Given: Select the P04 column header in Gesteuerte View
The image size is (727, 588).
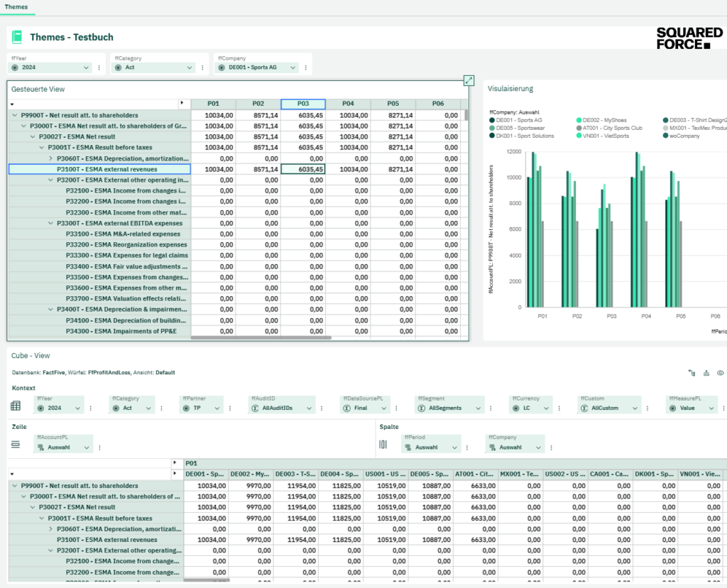Looking at the screenshot, I should [x=348, y=104].
